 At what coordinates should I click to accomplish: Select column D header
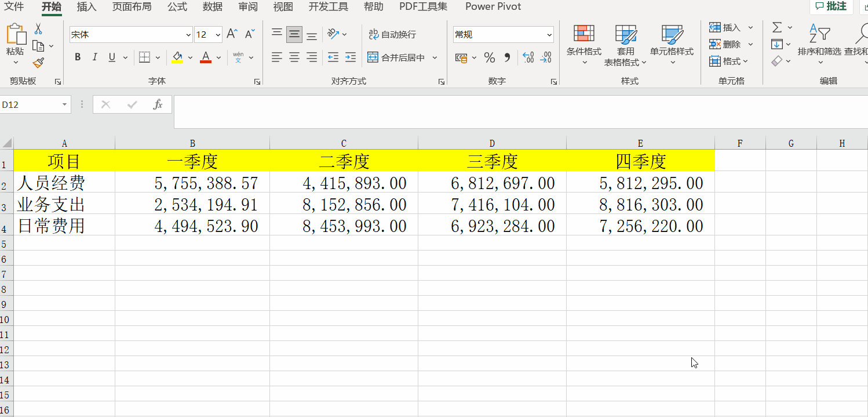click(492, 143)
